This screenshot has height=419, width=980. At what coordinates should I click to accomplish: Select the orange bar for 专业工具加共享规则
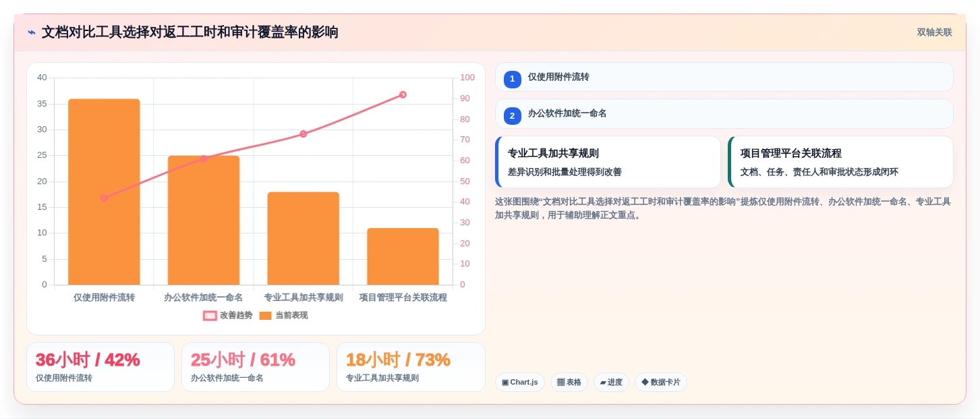click(x=303, y=238)
